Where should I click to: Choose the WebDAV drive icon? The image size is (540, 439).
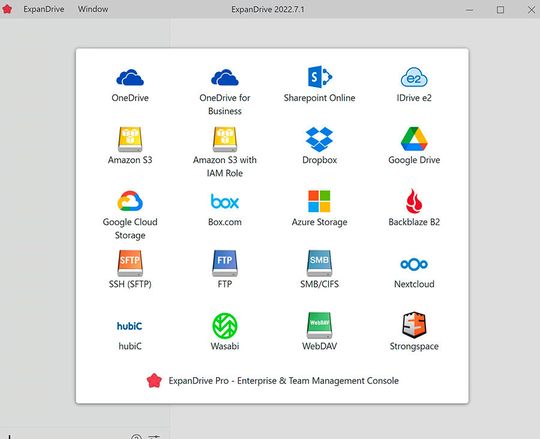pyautogui.click(x=319, y=325)
